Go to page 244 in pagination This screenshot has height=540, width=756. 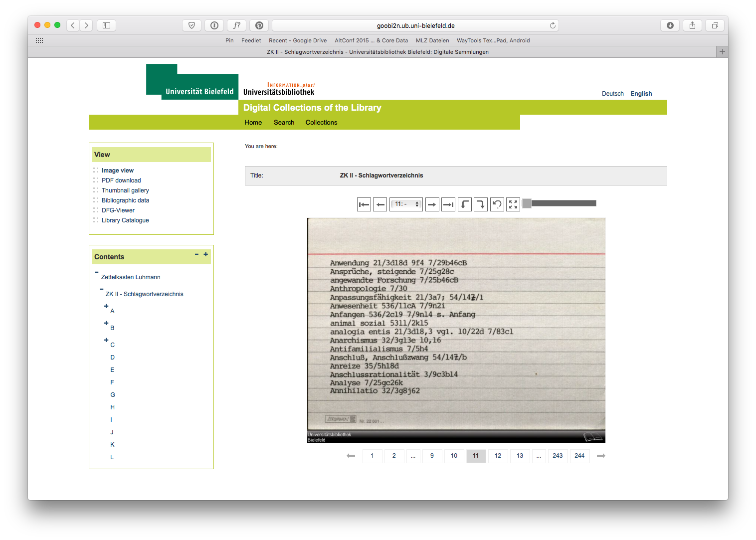(579, 456)
